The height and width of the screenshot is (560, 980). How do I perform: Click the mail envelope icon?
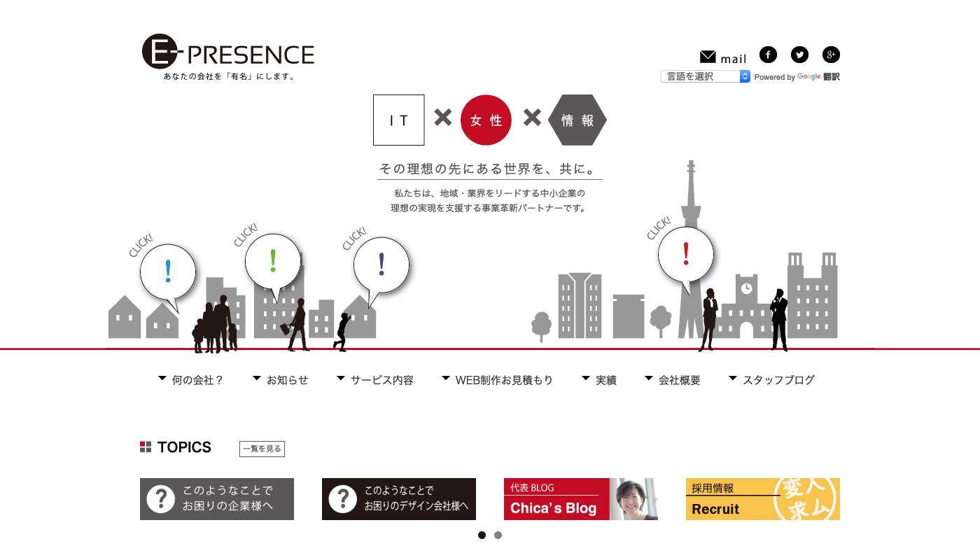[708, 57]
